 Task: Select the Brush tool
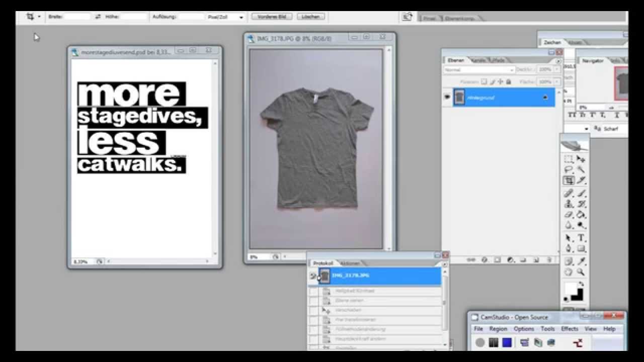(x=581, y=194)
